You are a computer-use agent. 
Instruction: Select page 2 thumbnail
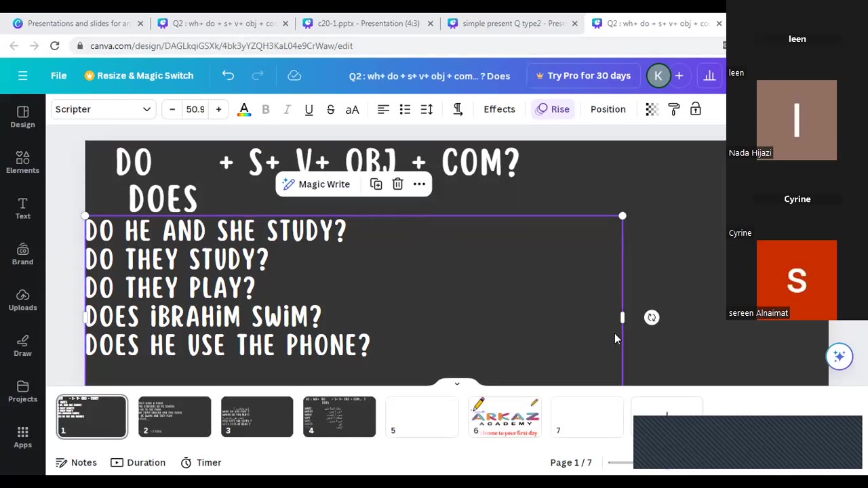click(174, 417)
